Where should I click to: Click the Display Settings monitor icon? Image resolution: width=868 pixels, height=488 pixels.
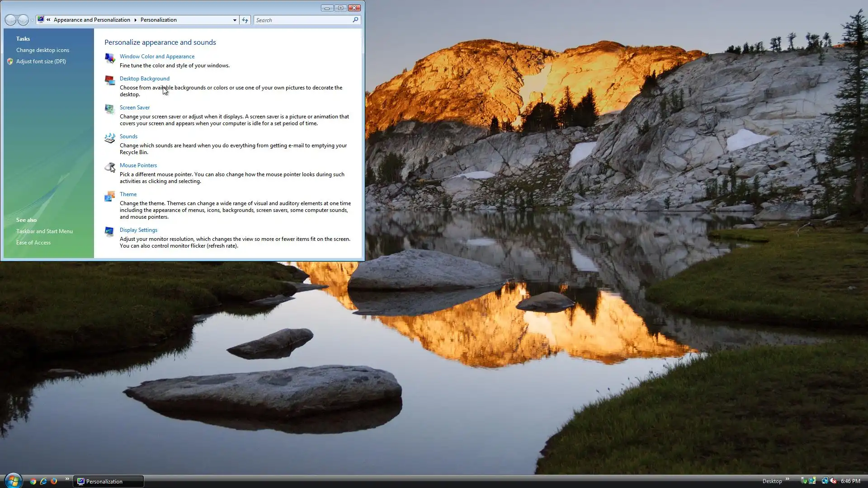109,232
